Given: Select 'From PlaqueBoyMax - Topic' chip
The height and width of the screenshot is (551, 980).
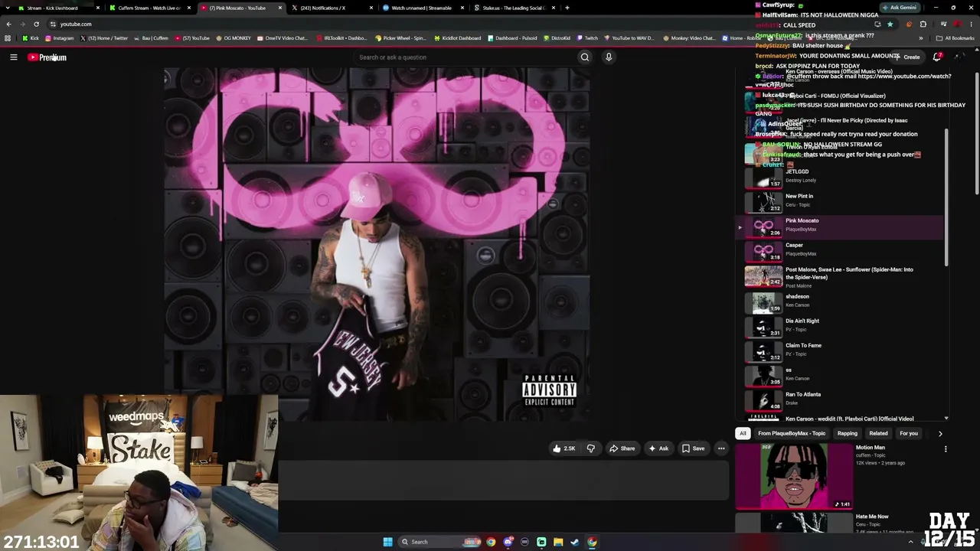Looking at the screenshot, I should [792, 433].
